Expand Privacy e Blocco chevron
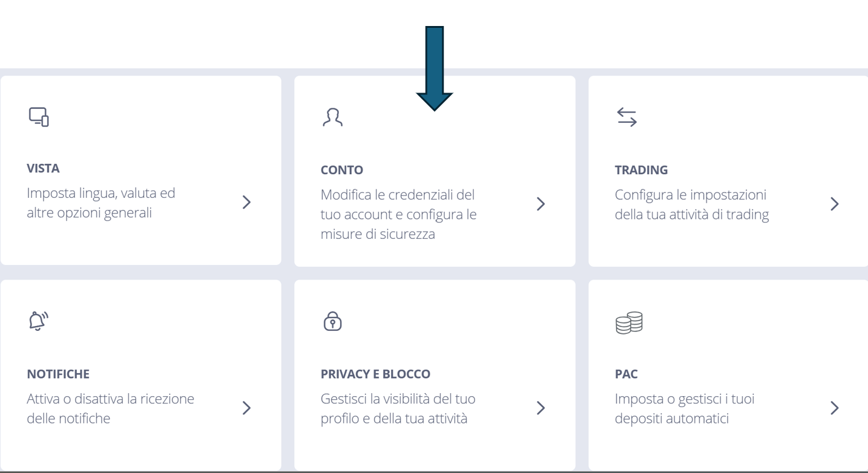The image size is (868, 473). pos(541,408)
